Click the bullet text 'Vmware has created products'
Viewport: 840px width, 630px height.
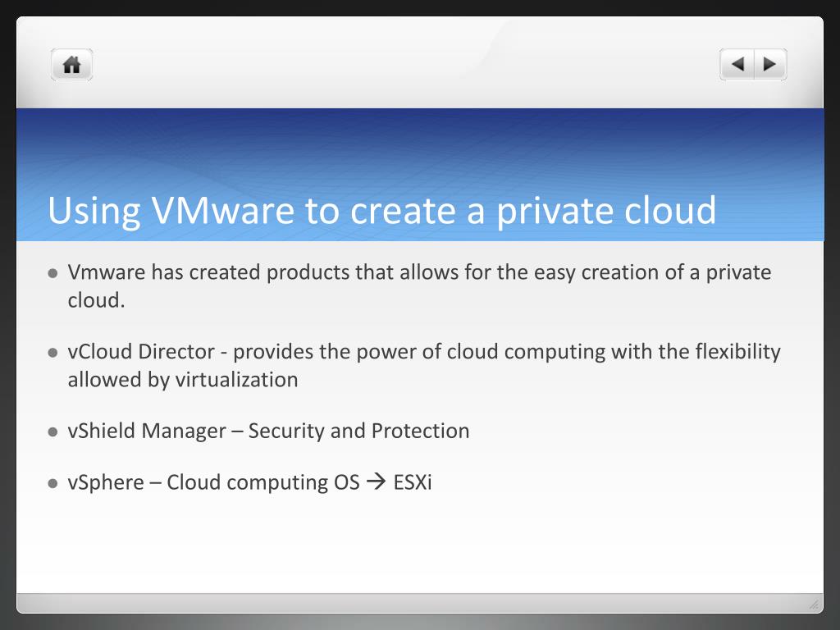(x=208, y=272)
